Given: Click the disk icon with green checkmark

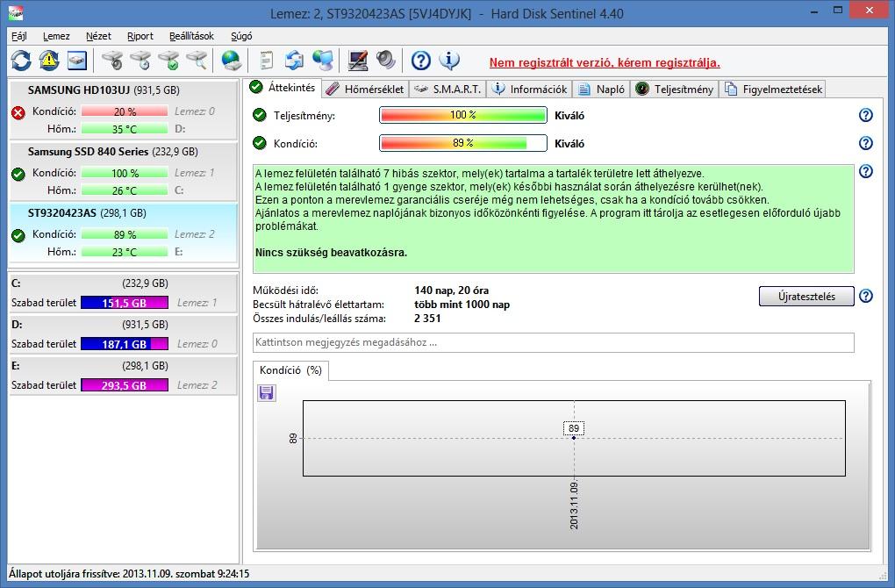Looking at the screenshot, I should (x=168, y=61).
